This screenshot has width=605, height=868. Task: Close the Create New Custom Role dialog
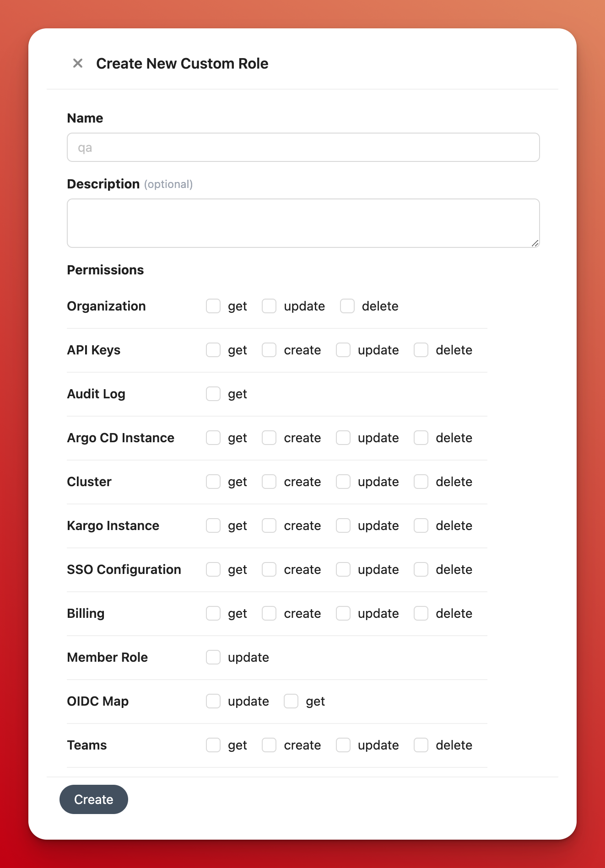pos(78,63)
